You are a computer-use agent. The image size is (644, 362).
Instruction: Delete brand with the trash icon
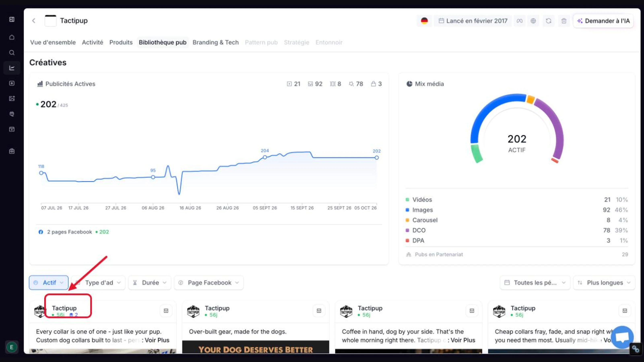[x=564, y=21]
